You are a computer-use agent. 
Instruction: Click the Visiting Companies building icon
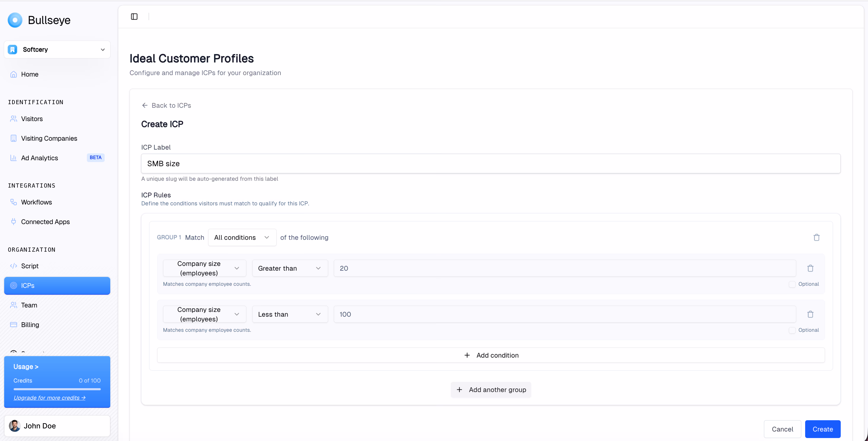coord(13,138)
